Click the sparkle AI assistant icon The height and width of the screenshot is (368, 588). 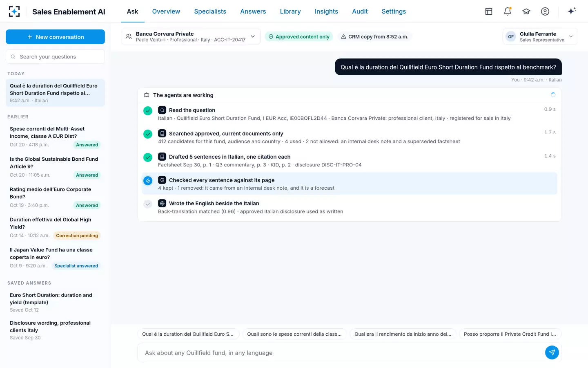pyautogui.click(x=572, y=11)
